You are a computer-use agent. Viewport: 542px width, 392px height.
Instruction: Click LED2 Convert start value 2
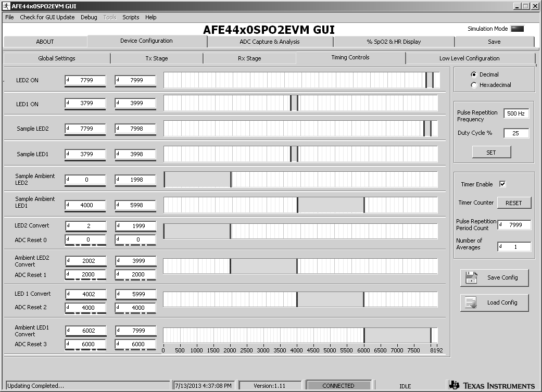coord(86,226)
